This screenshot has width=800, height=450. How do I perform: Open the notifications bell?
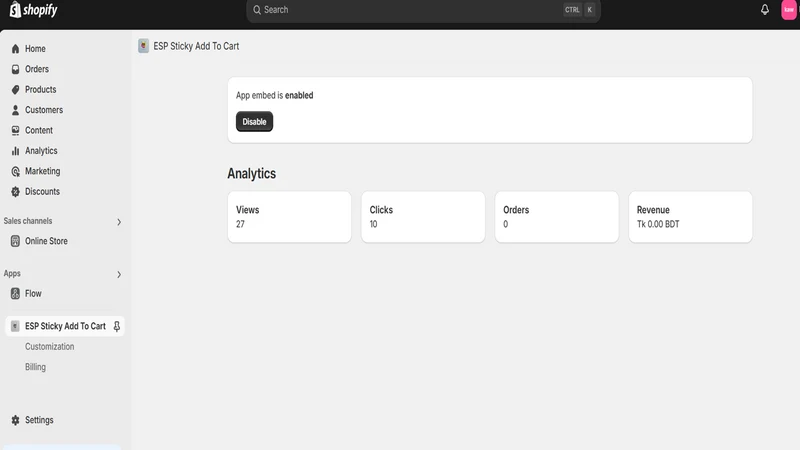pyautogui.click(x=764, y=10)
